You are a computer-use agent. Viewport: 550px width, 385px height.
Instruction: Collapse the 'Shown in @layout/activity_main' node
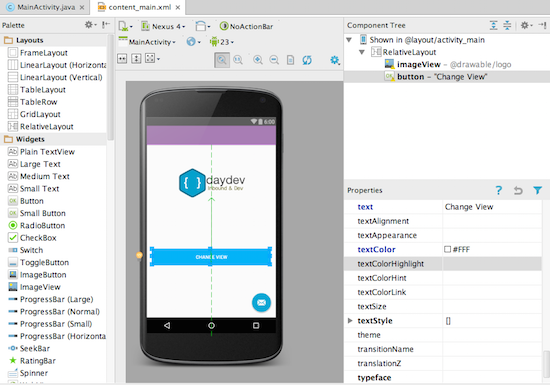pos(349,40)
